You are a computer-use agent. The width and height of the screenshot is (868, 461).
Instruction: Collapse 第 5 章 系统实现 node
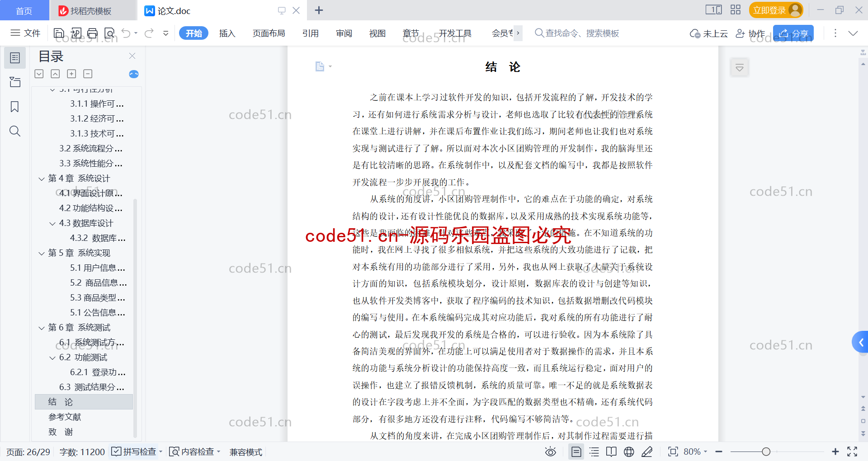coord(42,254)
